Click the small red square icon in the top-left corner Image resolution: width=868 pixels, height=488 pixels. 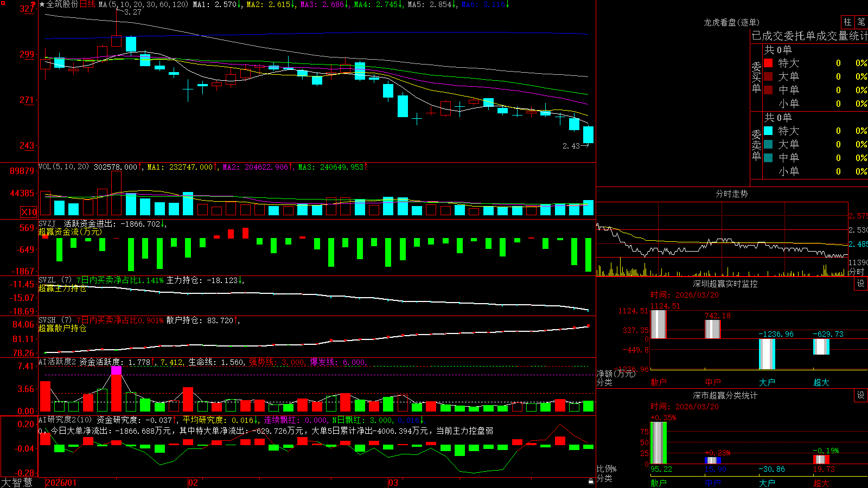pyautogui.click(x=3, y=3)
